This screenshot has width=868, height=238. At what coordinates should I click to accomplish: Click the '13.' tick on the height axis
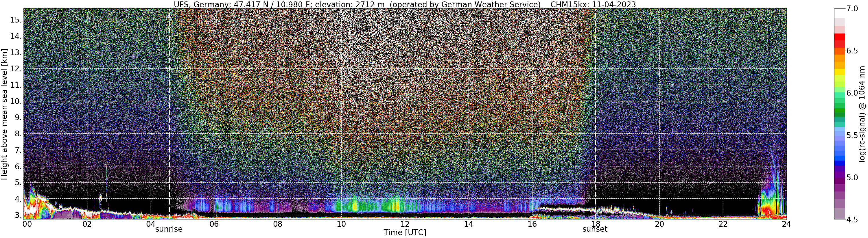16,53
